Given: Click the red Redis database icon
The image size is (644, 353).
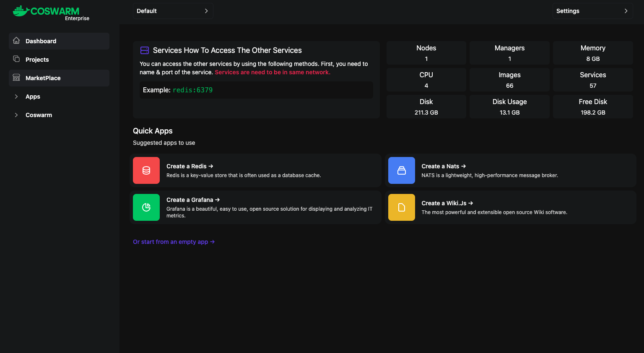Looking at the screenshot, I should [146, 170].
